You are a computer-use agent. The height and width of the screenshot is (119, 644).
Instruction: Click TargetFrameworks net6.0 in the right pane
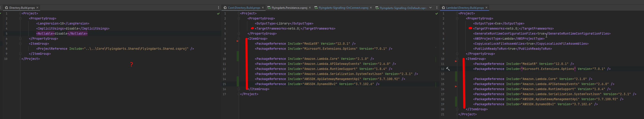513,28
